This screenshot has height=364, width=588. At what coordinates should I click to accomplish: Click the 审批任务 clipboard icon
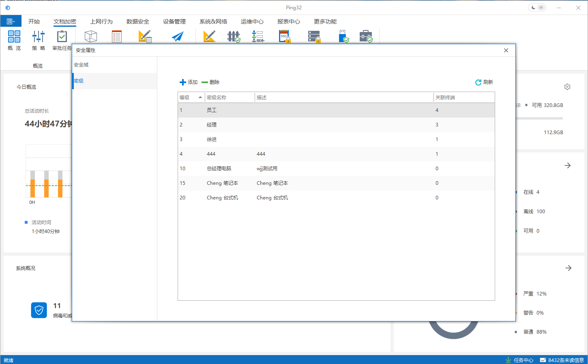(x=62, y=36)
